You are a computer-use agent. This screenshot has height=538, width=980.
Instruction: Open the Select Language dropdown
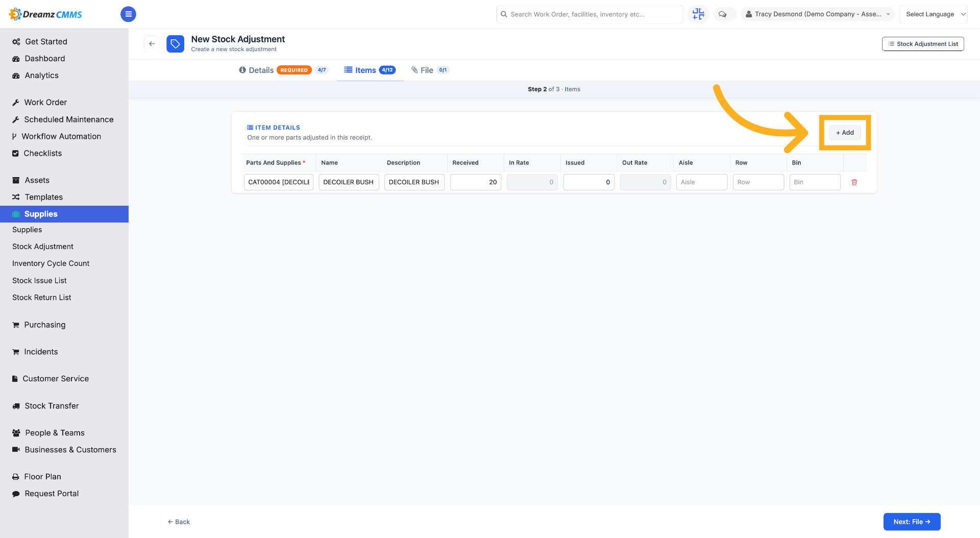(x=933, y=14)
